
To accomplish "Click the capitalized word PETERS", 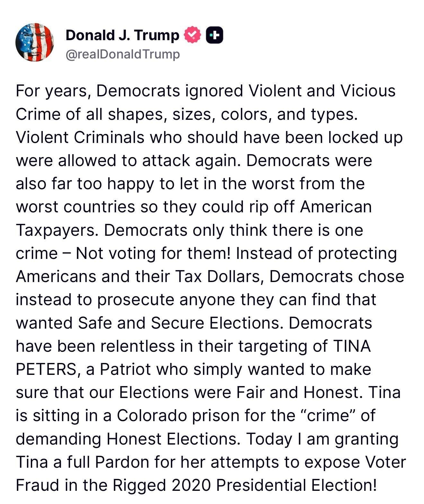I will click(45, 369).
